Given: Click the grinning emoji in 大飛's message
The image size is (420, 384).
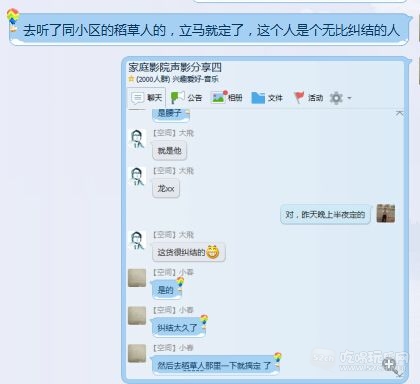Looking at the screenshot, I should pyautogui.click(x=213, y=252).
